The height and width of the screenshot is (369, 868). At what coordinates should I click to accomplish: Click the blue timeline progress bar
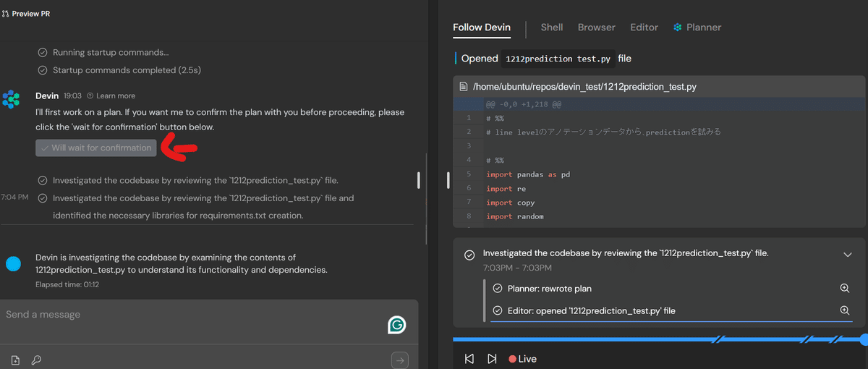pyautogui.click(x=579, y=339)
